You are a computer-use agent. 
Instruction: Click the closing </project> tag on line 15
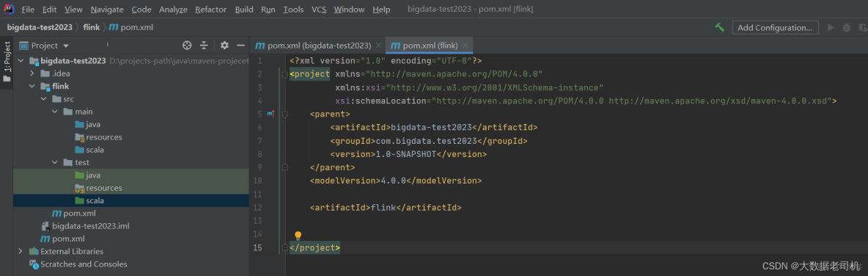pos(315,247)
